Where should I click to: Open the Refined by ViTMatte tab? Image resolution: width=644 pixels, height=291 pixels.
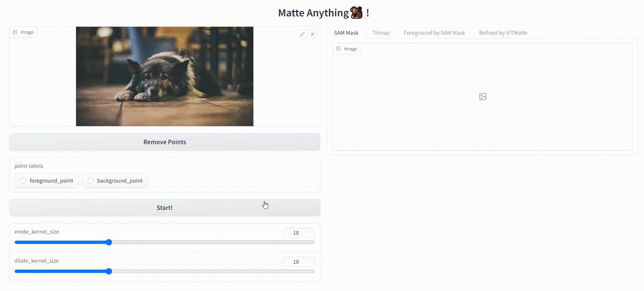(503, 33)
